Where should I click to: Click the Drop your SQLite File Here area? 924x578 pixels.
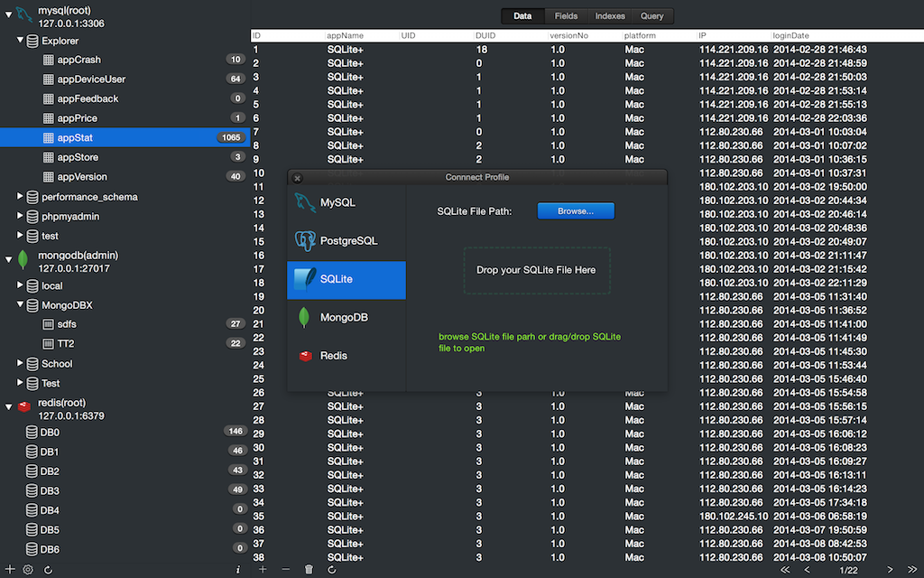coord(536,270)
